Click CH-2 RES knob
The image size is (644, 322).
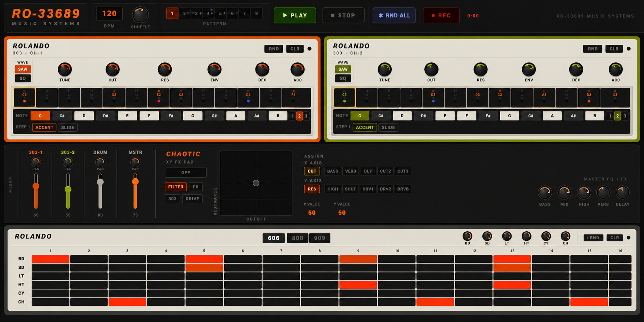(x=481, y=69)
